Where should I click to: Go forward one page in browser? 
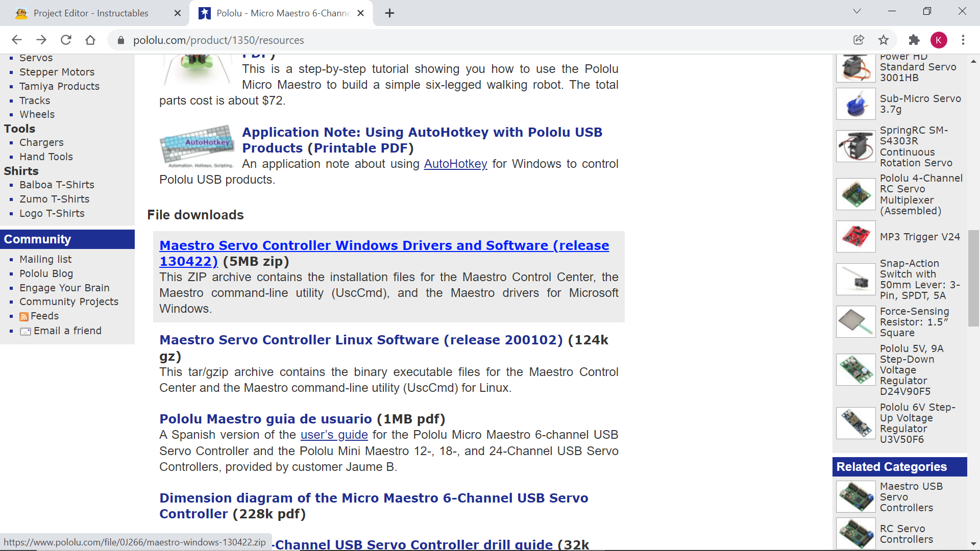coord(41,40)
